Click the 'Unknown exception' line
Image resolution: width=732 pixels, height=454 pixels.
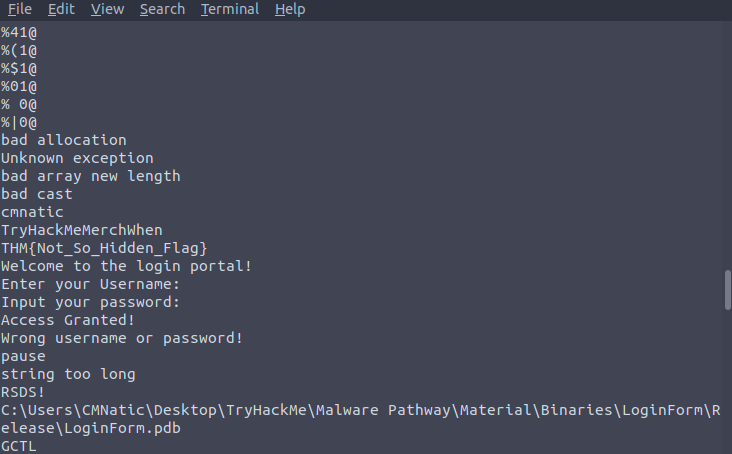click(x=77, y=158)
